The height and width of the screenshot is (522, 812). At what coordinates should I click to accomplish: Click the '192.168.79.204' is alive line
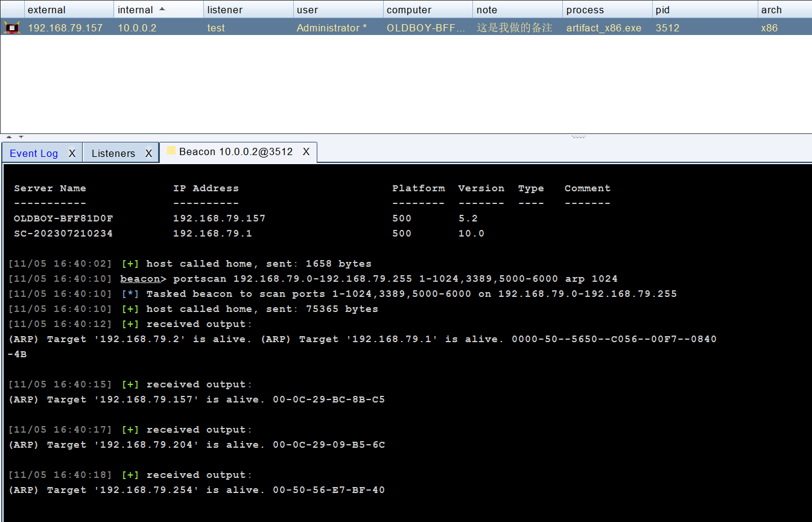click(197, 445)
